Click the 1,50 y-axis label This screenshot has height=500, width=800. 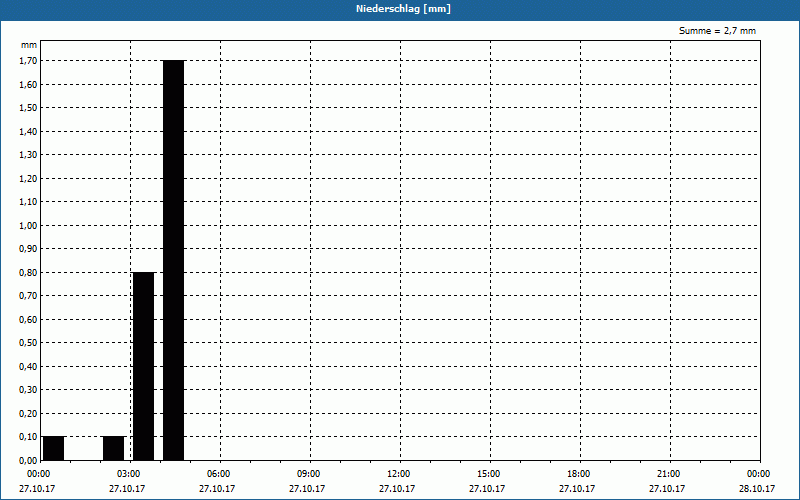28,108
